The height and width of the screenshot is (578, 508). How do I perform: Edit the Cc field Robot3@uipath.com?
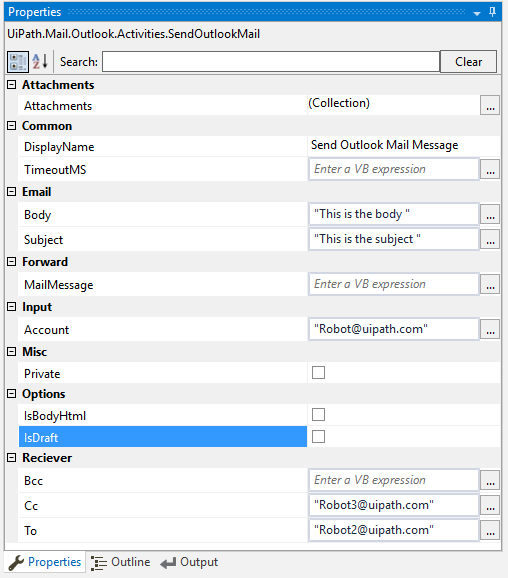tap(394, 505)
